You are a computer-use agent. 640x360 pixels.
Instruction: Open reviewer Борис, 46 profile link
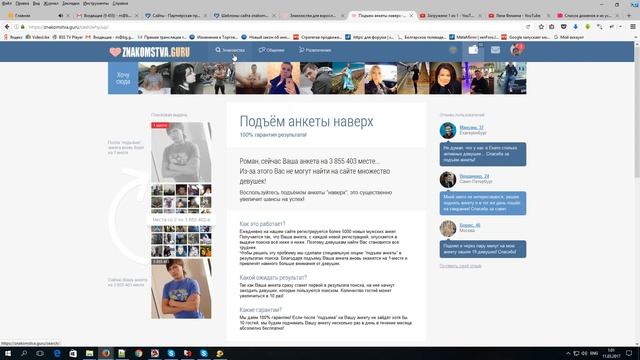pyautogui.click(x=469, y=225)
